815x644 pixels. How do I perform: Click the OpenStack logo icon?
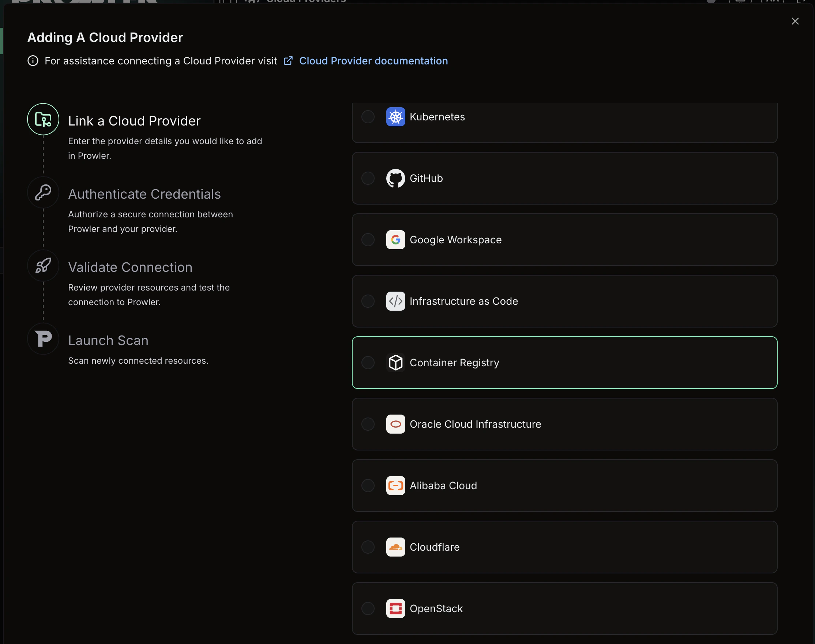click(395, 608)
